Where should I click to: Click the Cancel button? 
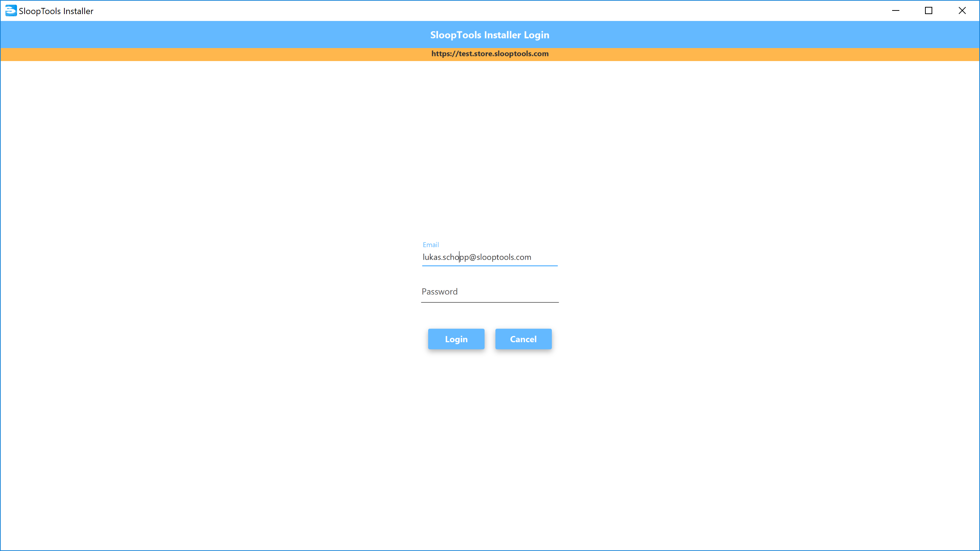[523, 339]
